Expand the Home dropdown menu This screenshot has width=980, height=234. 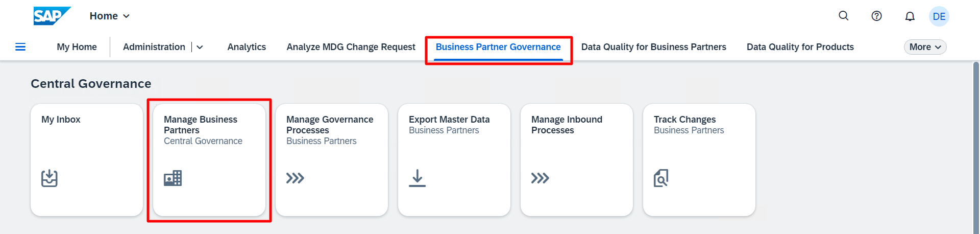click(x=110, y=16)
